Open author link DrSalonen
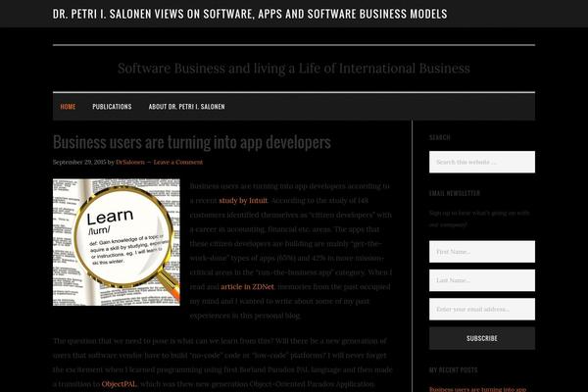 130,162
